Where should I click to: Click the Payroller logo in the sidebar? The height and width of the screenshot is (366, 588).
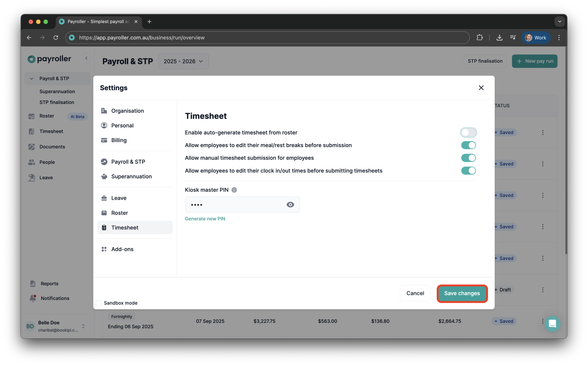49,59
